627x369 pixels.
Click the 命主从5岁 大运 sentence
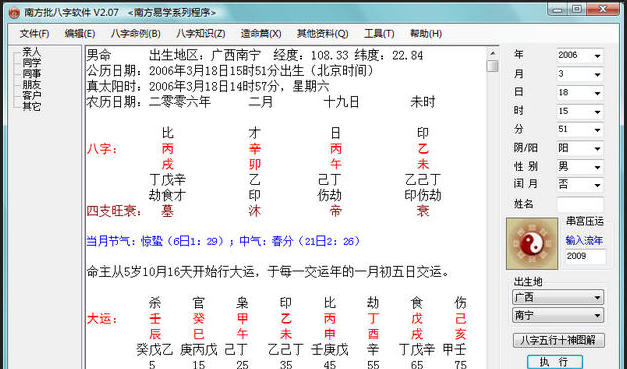[268, 272]
